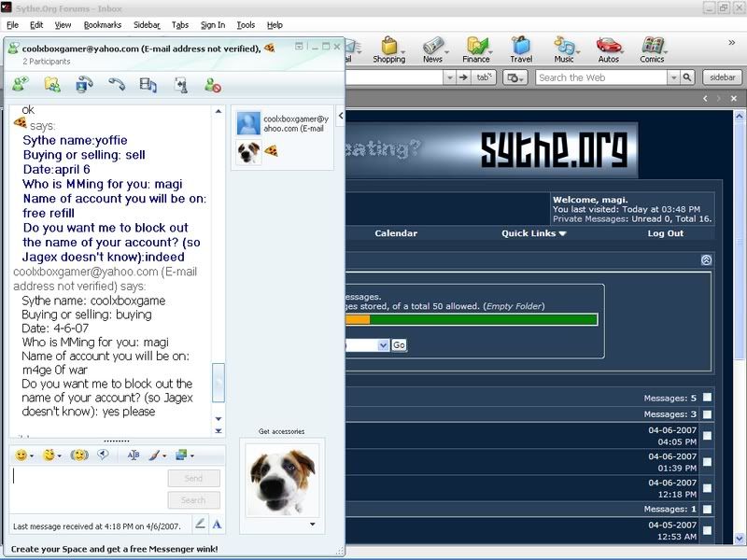
Task: Switch to handwriting mode with pen icon
Action: point(200,525)
